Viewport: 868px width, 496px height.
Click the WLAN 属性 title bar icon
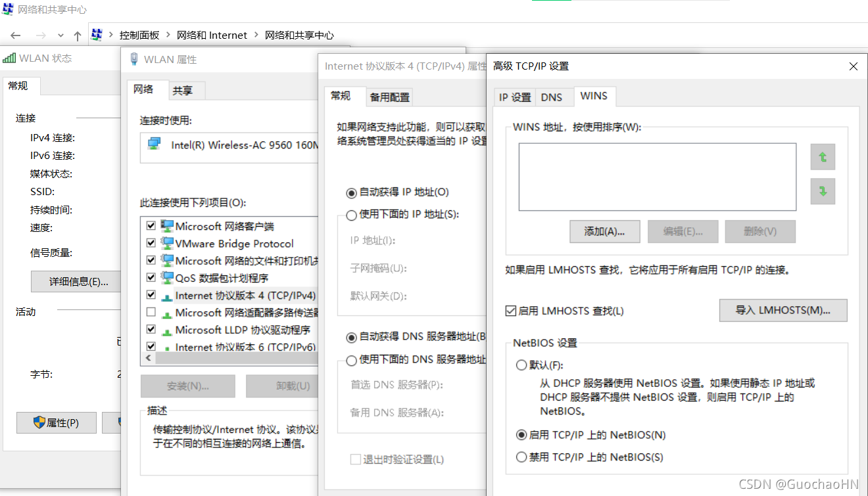pyautogui.click(x=134, y=59)
